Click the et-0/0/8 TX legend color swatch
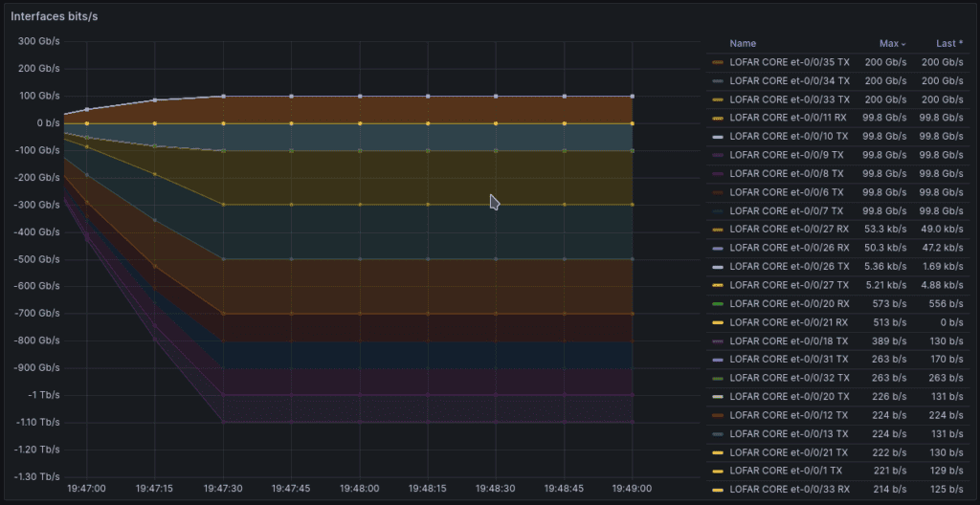Screen dimensions: 980x505 pos(718,174)
